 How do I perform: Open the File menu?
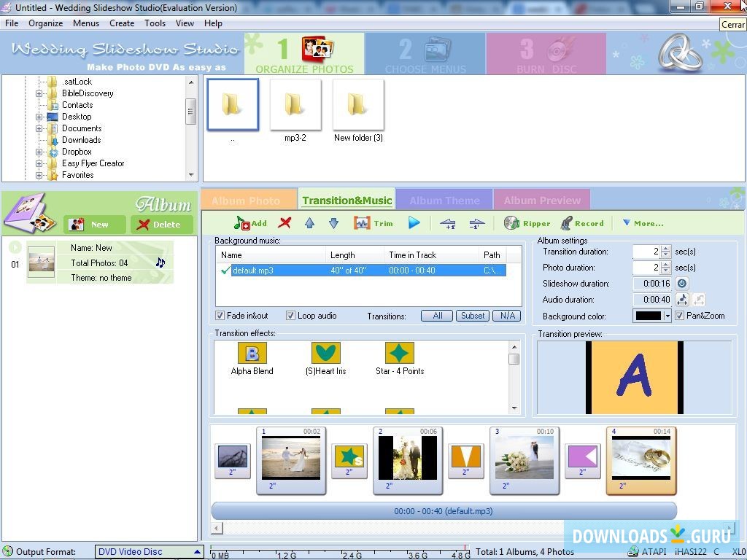pos(12,23)
